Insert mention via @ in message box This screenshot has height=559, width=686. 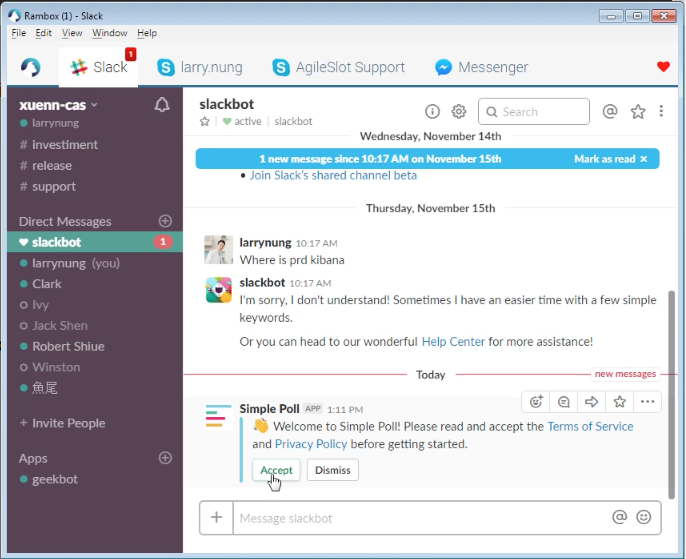[620, 517]
